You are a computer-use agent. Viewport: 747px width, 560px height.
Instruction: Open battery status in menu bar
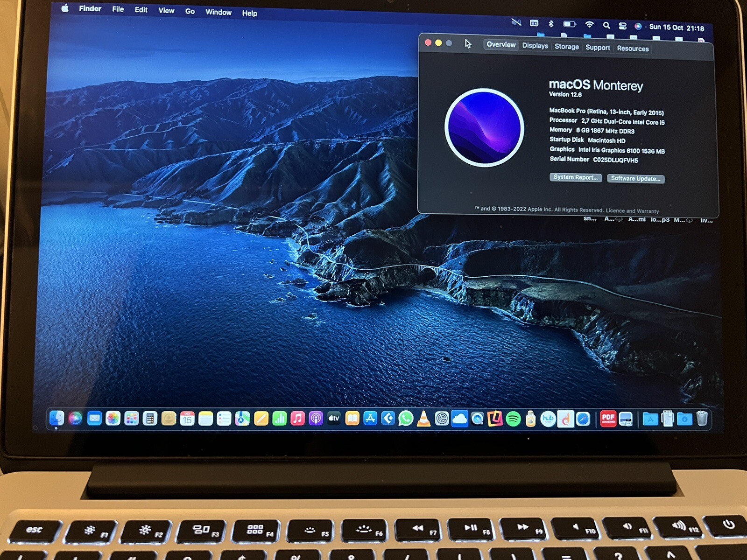coord(569,24)
